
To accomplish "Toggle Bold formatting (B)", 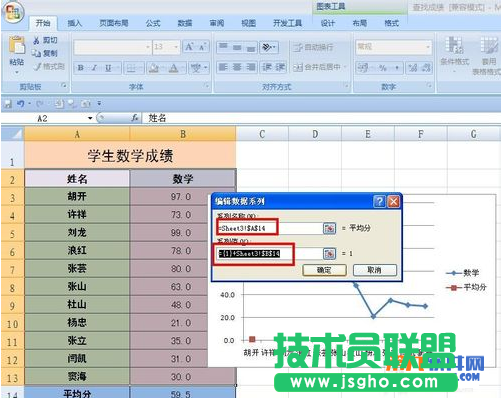I will pos(80,68).
